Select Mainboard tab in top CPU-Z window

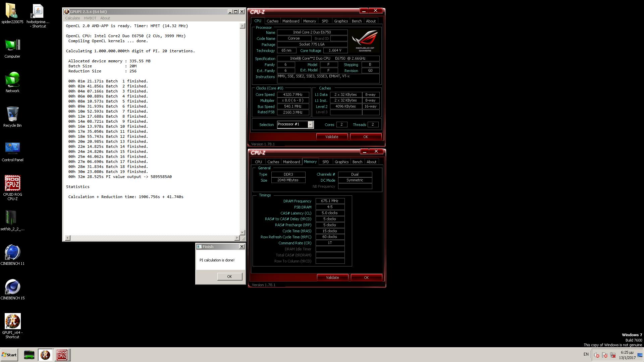point(291,21)
